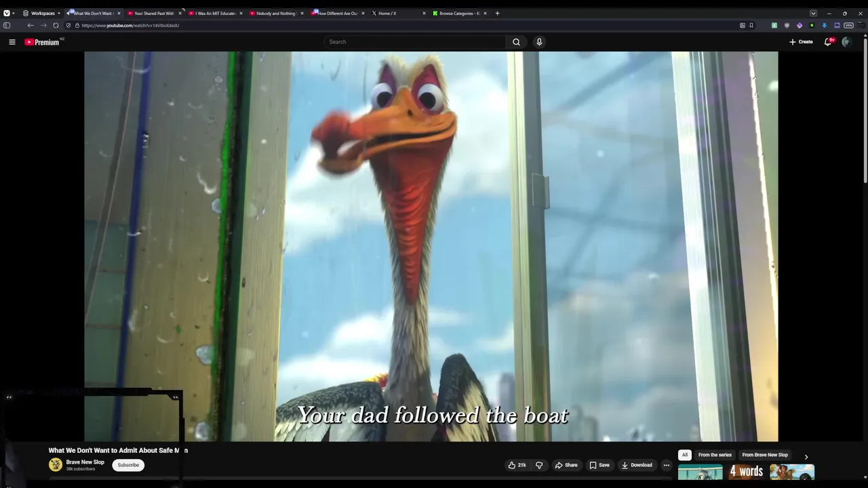Open the '4 words' recommended thumbnail

click(x=746, y=472)
